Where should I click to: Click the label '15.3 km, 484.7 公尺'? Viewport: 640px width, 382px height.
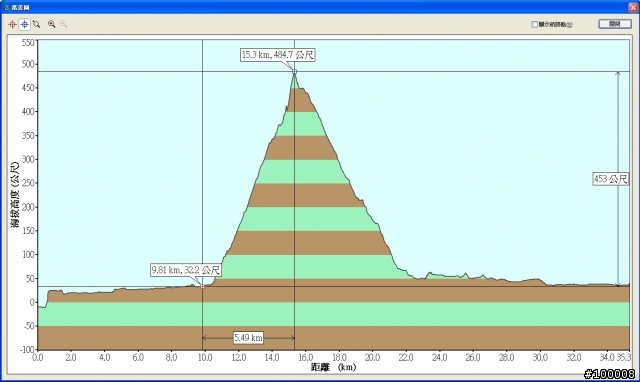coord(278,55)
